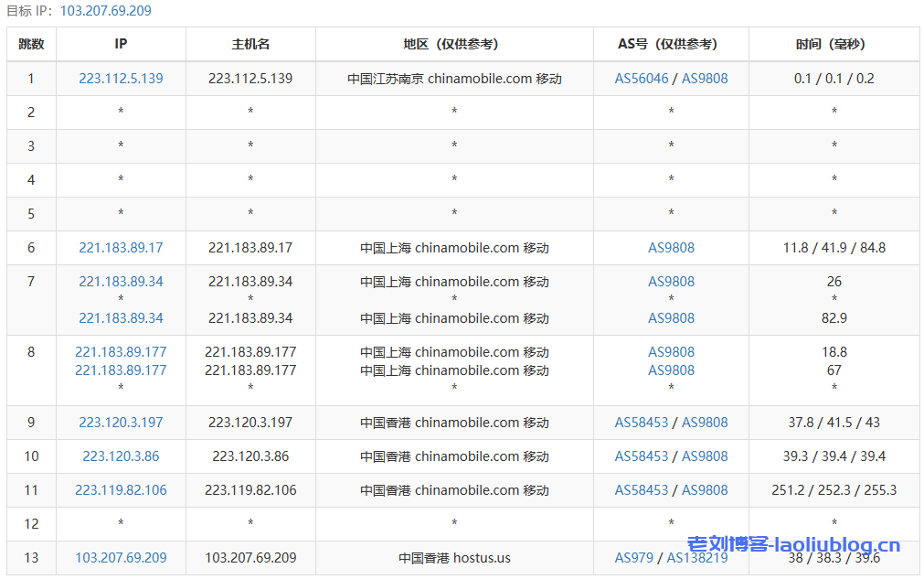The image size is (924, 579).
Task: Click AS9808 link in hop 6 row
Action: pyautogui.click(x=671, y=248)
